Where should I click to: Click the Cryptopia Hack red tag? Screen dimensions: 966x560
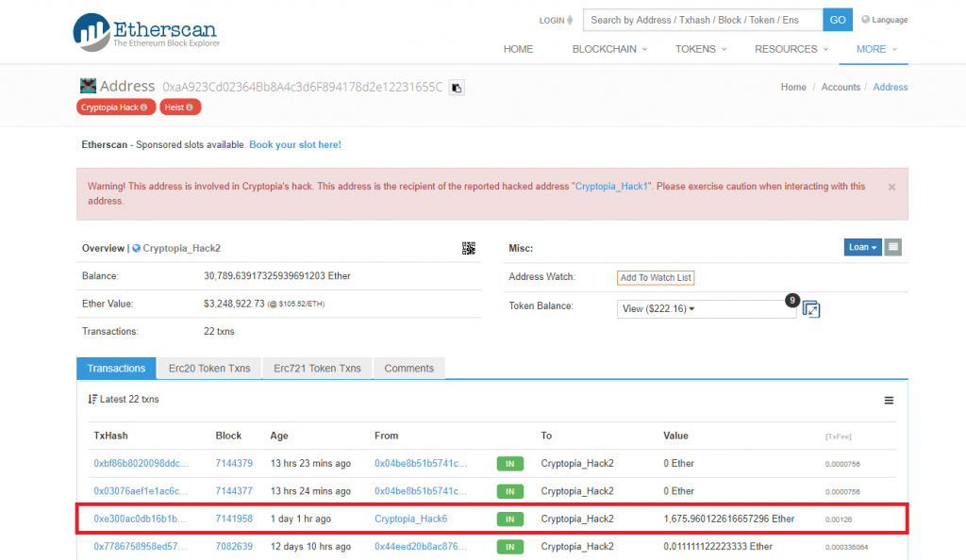(115, 107)
